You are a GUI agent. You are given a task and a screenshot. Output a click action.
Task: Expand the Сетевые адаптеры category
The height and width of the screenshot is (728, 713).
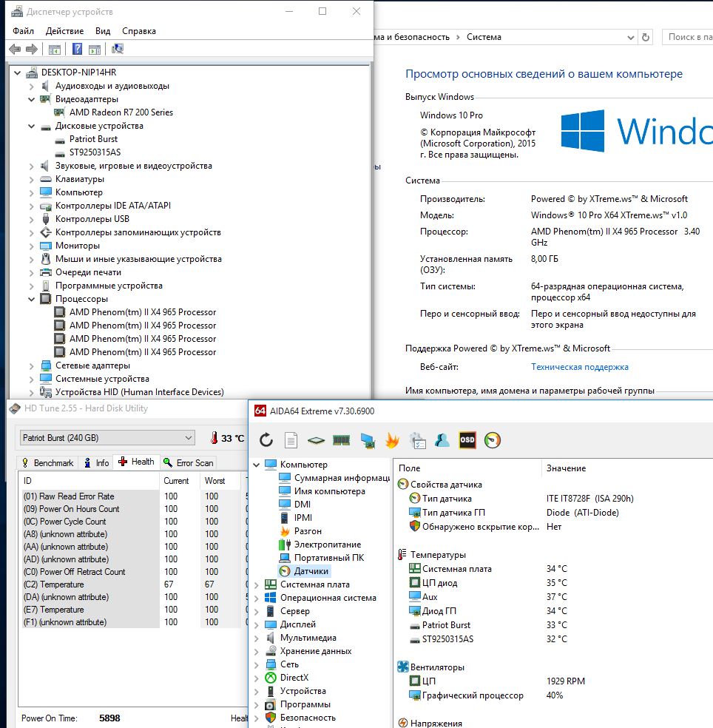(32, 365)
